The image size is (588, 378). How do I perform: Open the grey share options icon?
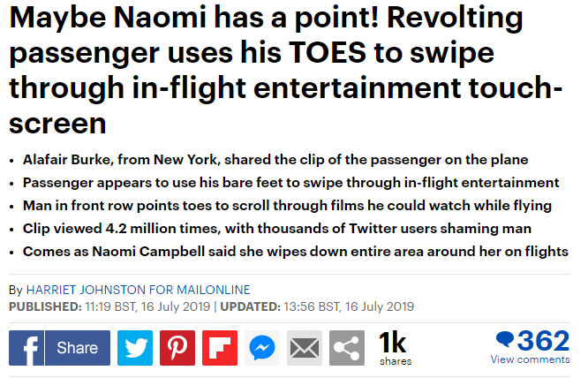pos(347,348)
